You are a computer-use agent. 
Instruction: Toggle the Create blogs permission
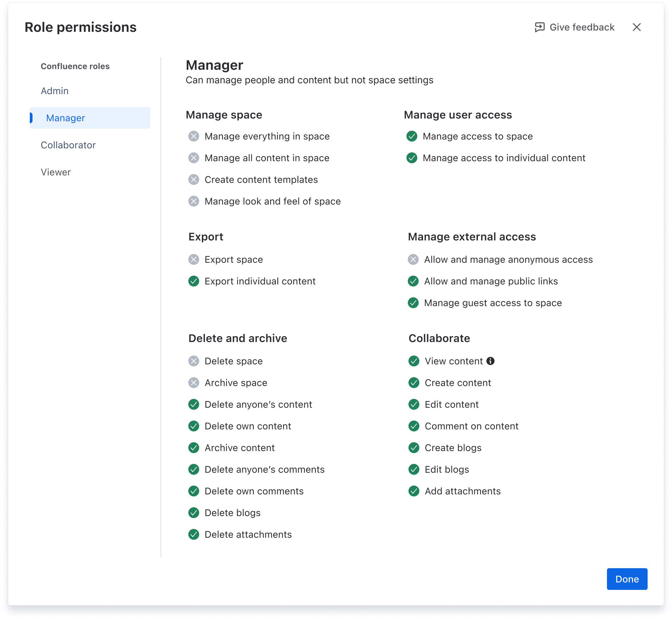pyautogui.click(x=413, y=448)
